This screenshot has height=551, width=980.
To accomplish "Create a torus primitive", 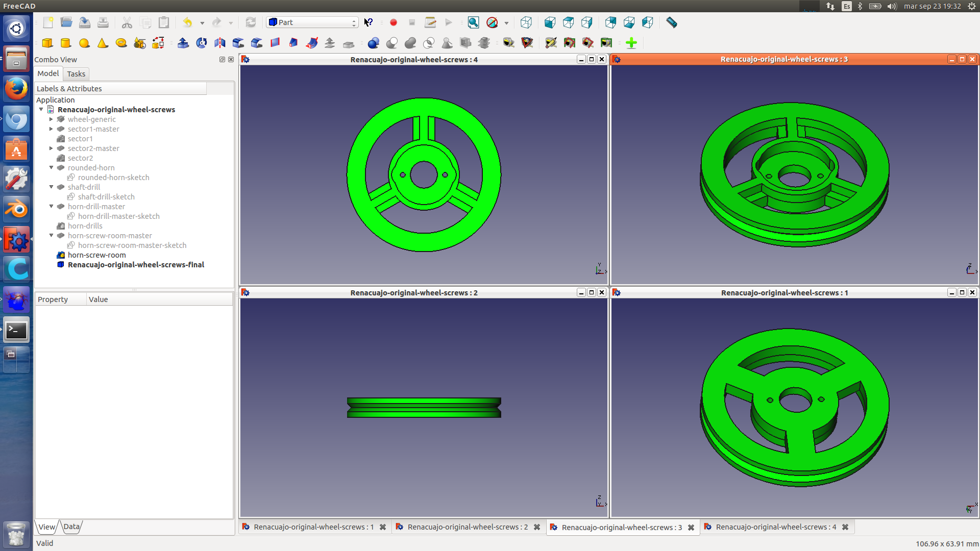I will 121,43.
